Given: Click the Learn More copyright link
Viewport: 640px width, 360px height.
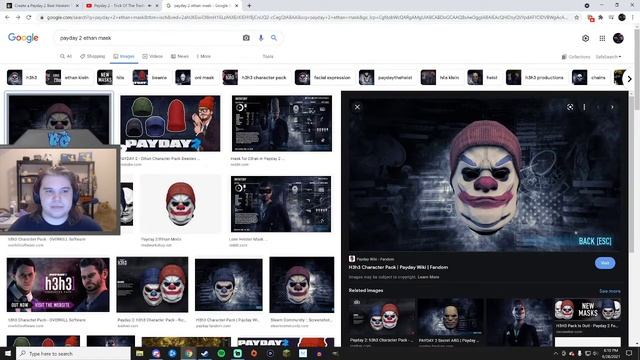Looking at the screenshot, I should click(428, 277).
